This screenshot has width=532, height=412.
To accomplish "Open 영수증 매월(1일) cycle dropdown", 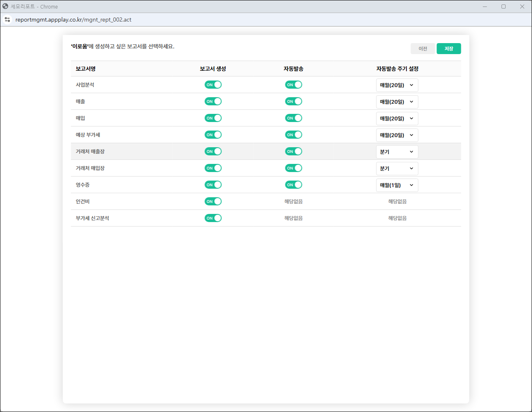I will [397, 185].
